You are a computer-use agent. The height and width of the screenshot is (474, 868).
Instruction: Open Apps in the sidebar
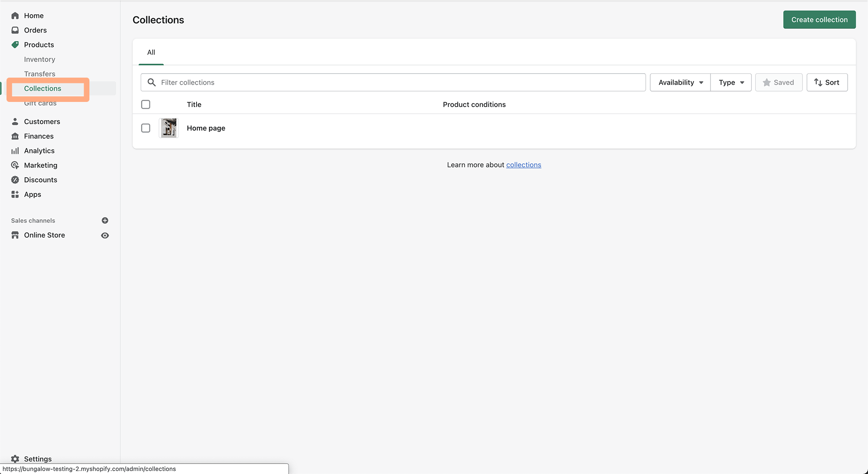tap(33, 194)
